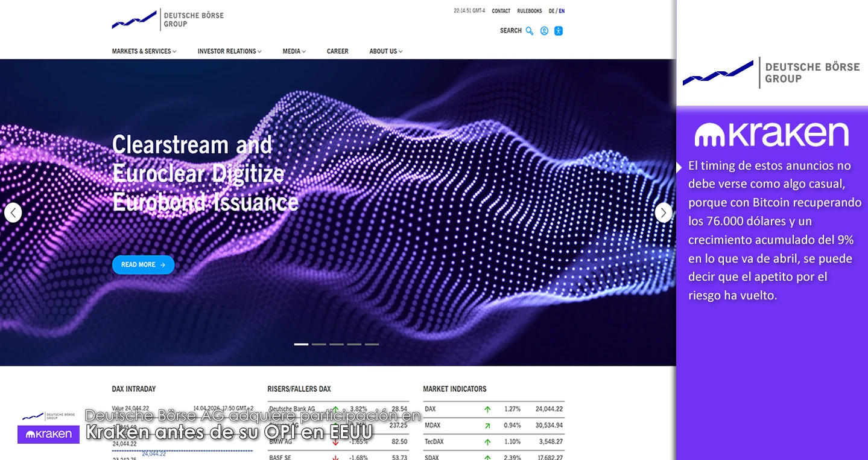Click the MDAX diagonal trend arrow
This screenshot has width=868, height=460.
tap(487, 426)
